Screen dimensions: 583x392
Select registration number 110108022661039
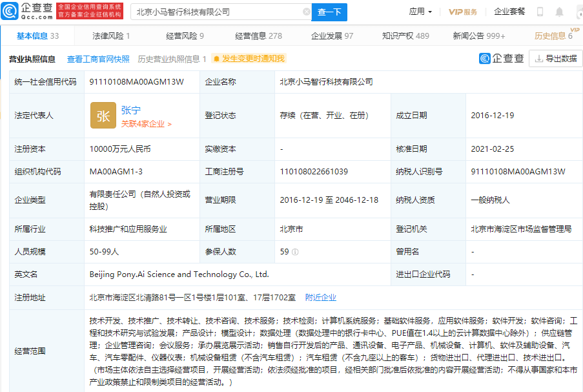[x=314, y=171]
